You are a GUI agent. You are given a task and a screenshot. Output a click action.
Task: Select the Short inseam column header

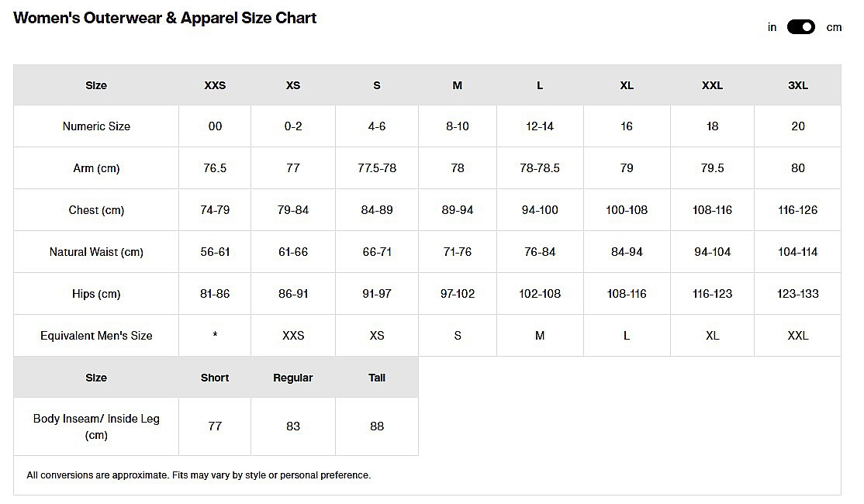(215, 378)
